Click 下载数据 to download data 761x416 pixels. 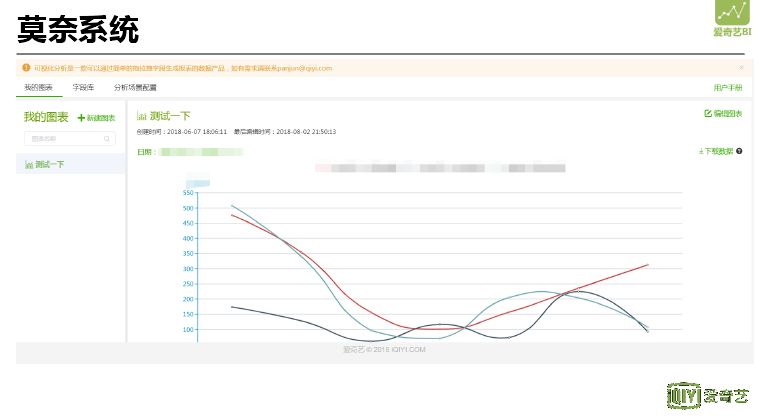716,151
